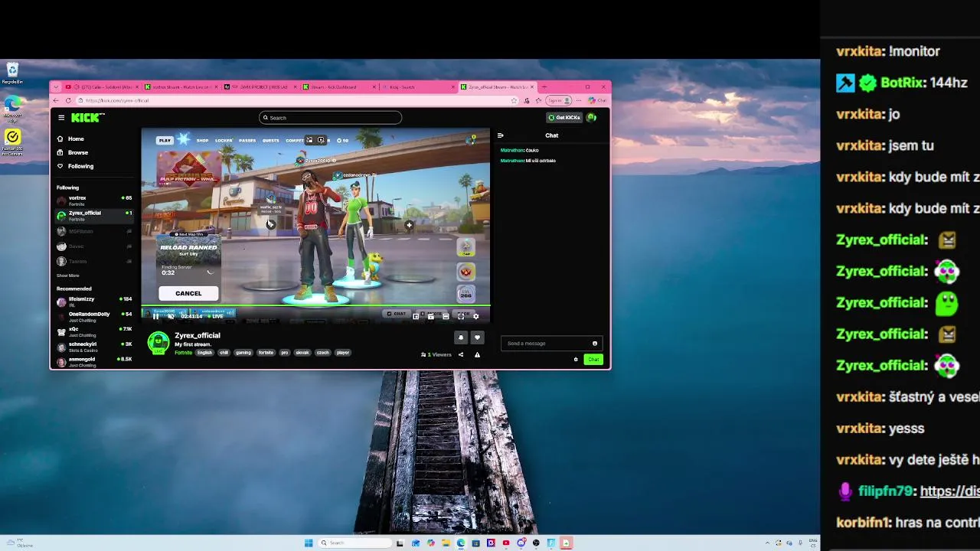The height and width of the screenshot is (551, 980).
Task: Open recommended channel asmongold
Action: coord(93,361)
